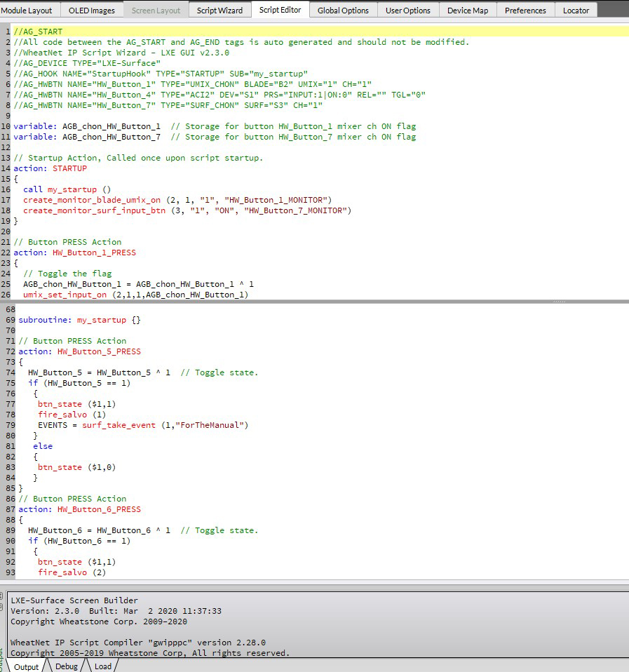The width and height of the screenshot is (629, 672).
Task: Open the Load tab at bottom
Action: pyautogui.click(x=102, y=666)
